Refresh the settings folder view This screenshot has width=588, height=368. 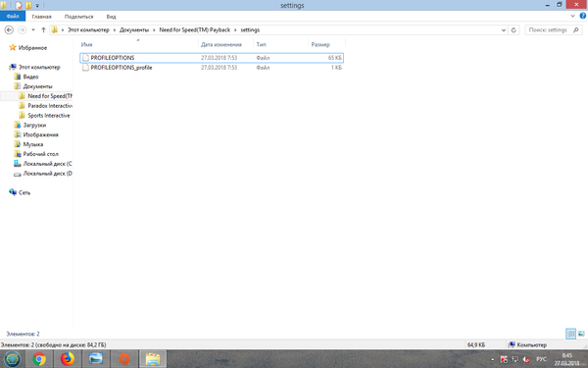click(514, 30)
